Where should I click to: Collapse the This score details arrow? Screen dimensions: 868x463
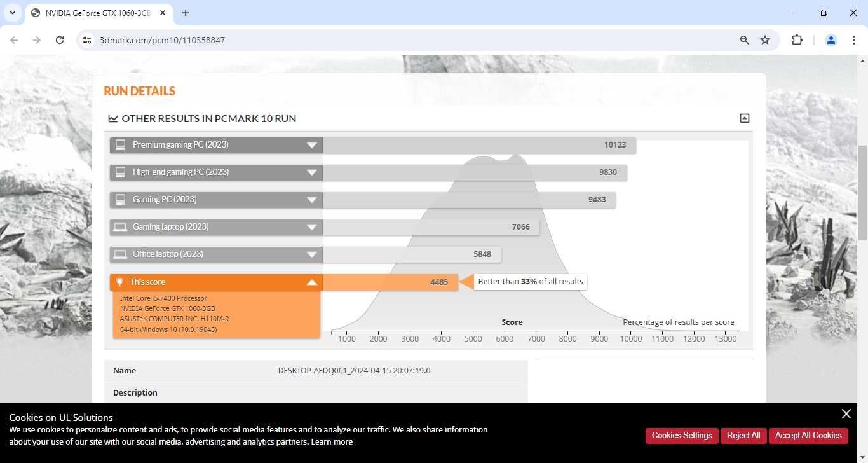[312, 282]
